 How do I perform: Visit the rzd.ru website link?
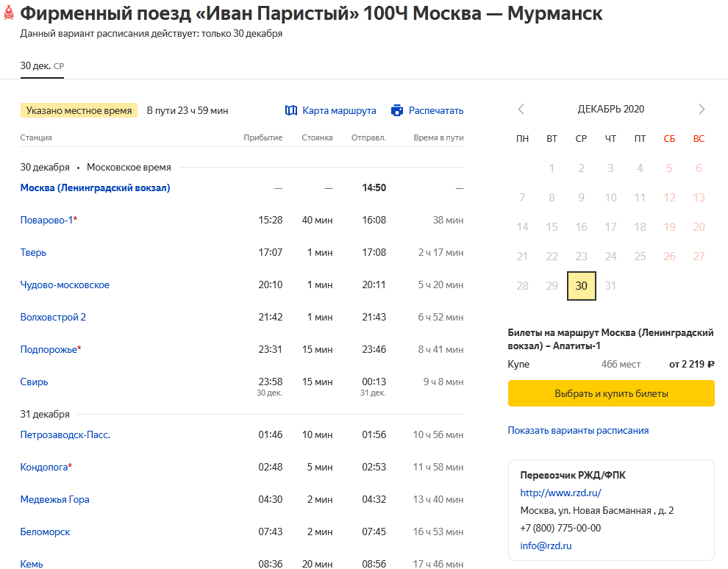[x=560, y=493]
